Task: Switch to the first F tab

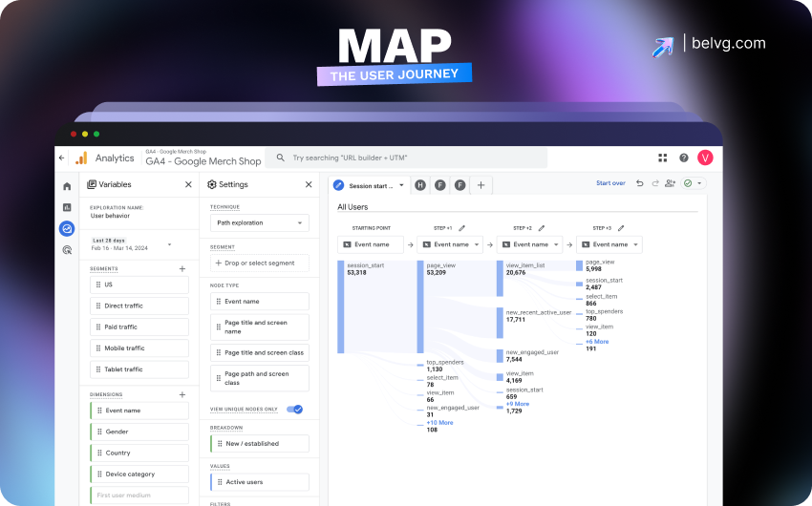Action: click(x=440, y=185)
